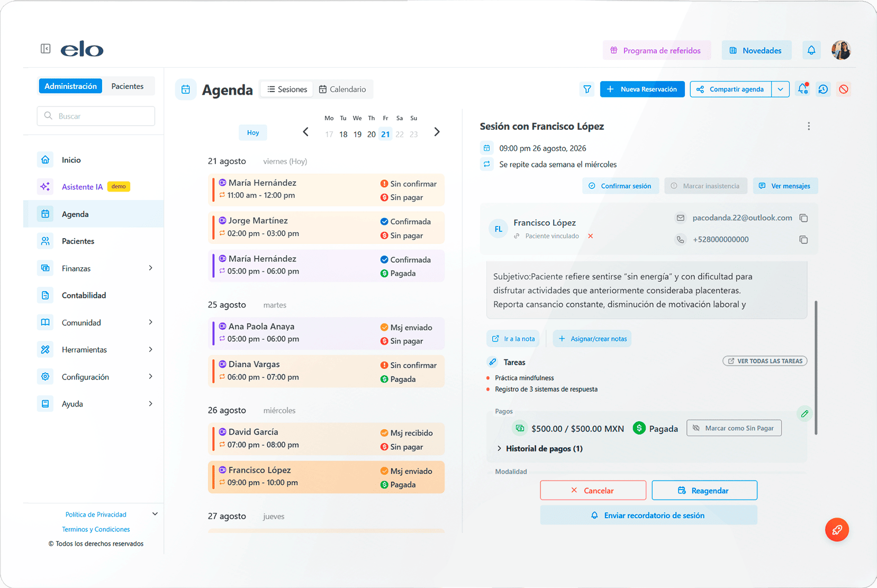Open the user profile avatar
Screen dimensions: 877x588
(841, 50)
